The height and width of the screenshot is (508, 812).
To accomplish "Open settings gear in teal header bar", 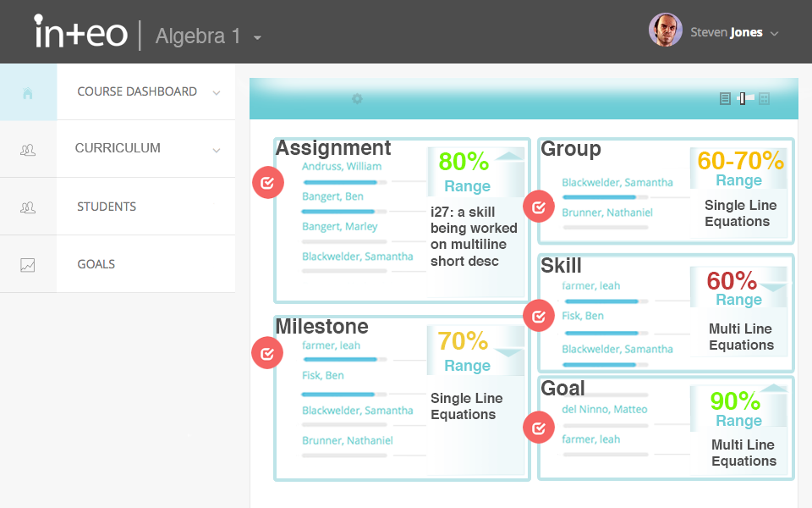I will (357, 98).
